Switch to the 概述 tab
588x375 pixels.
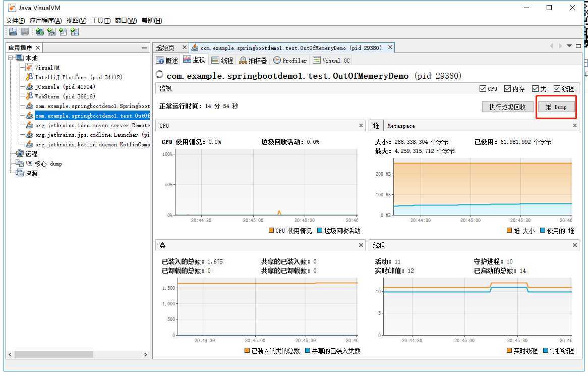(167, 60)
